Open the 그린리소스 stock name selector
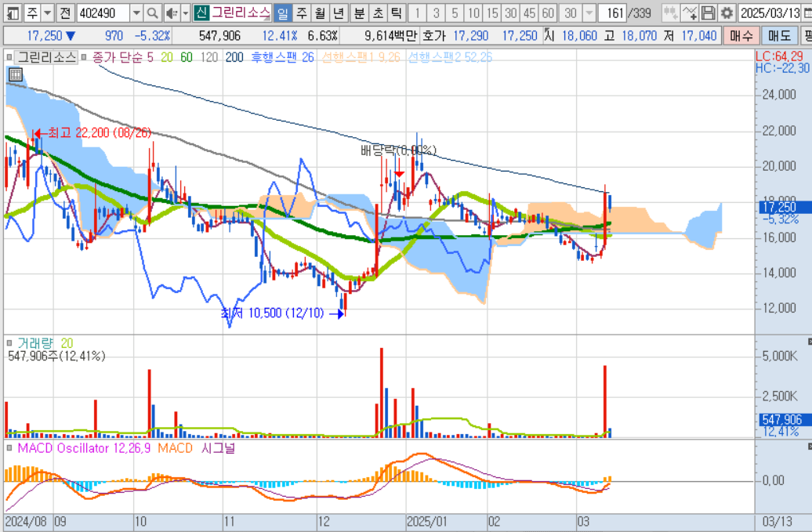The image size is (812, 532). (x=241, y=13)
